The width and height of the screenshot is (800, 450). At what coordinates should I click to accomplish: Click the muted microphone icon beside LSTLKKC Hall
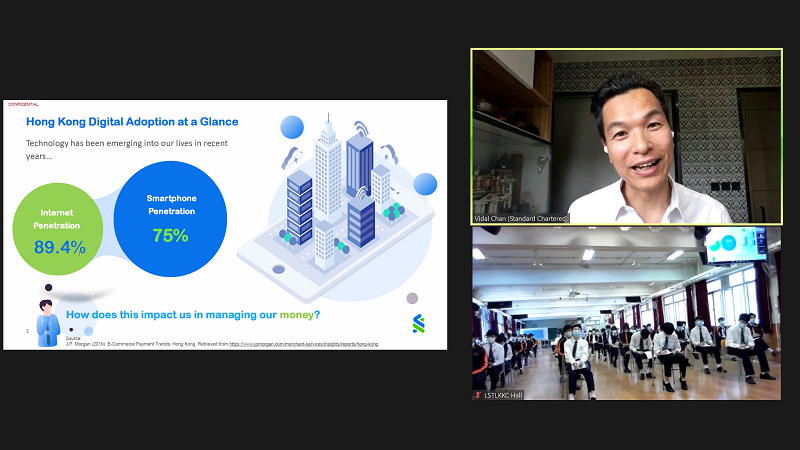click(x=477, y=395)
